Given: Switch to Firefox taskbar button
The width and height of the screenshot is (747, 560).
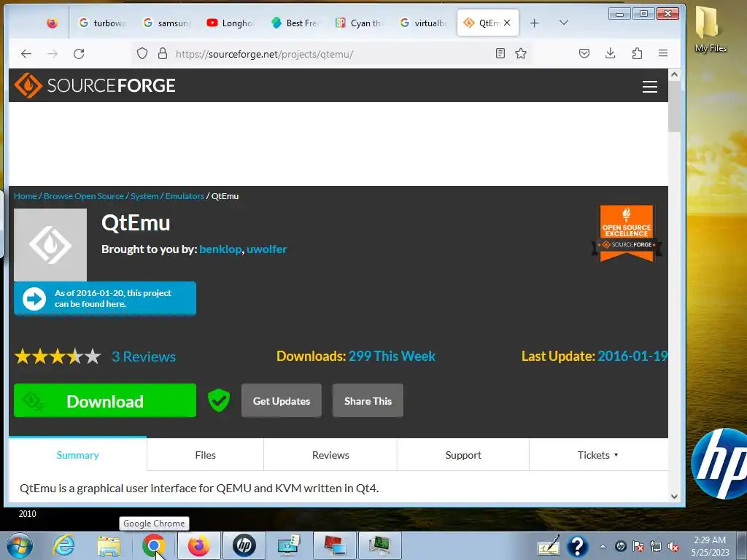Looking at the screenshot, I should point(198,545).
